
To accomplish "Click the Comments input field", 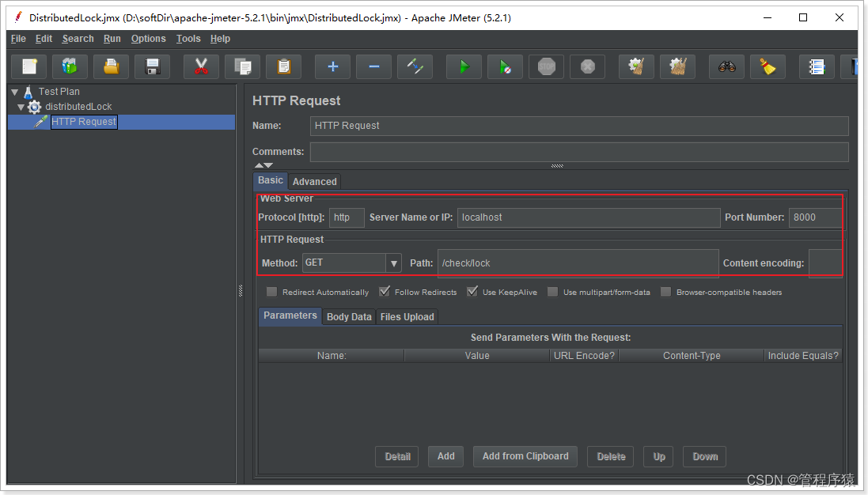I will (579, 152).
